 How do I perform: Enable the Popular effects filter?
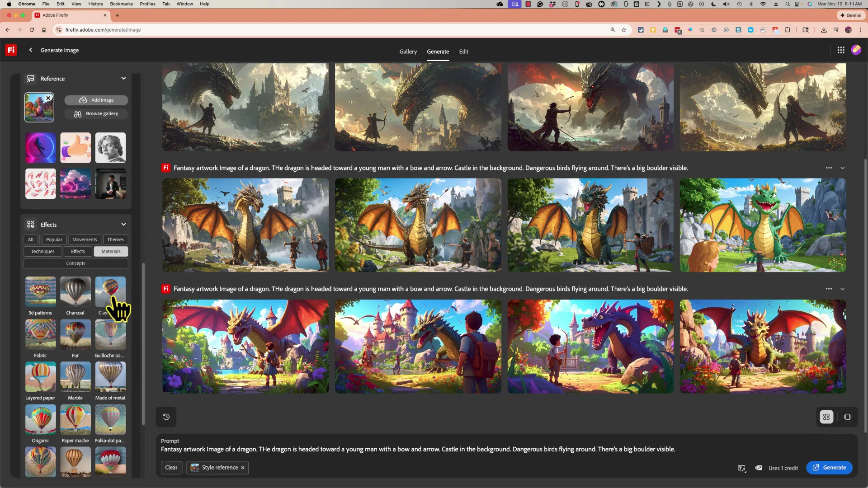point(54,239)
